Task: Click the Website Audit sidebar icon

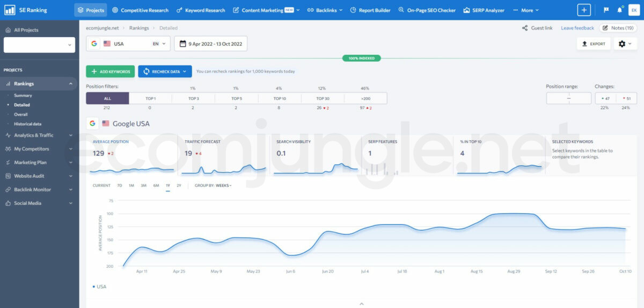Action: pyautogui.click(x=9, y=176)
